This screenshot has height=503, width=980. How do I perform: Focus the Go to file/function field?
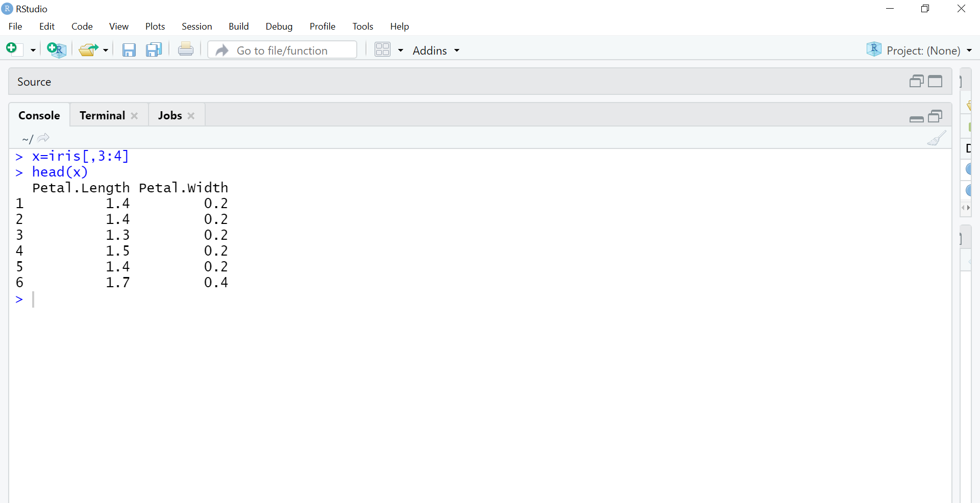pos(282,50)
